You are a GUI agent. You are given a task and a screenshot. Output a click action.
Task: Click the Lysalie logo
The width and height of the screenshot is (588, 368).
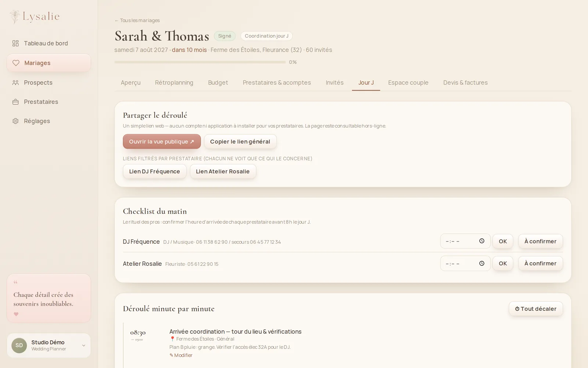click(35, 17)
